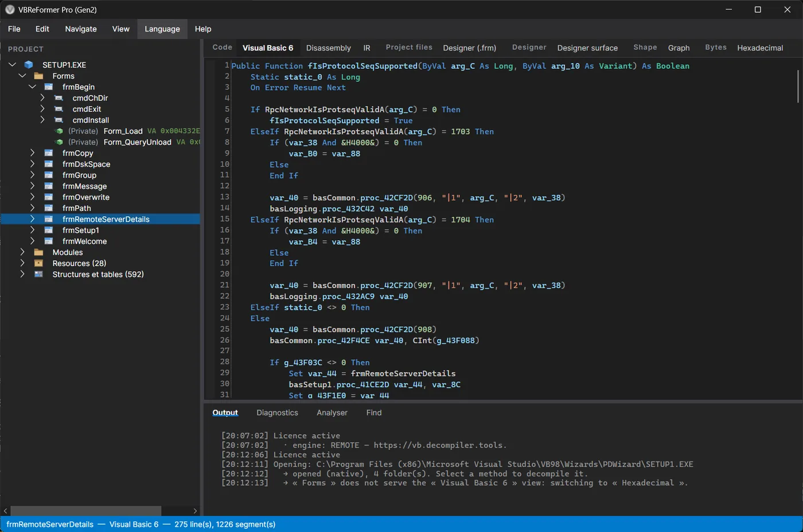Expand the frmCopy node

coord(33,153)
